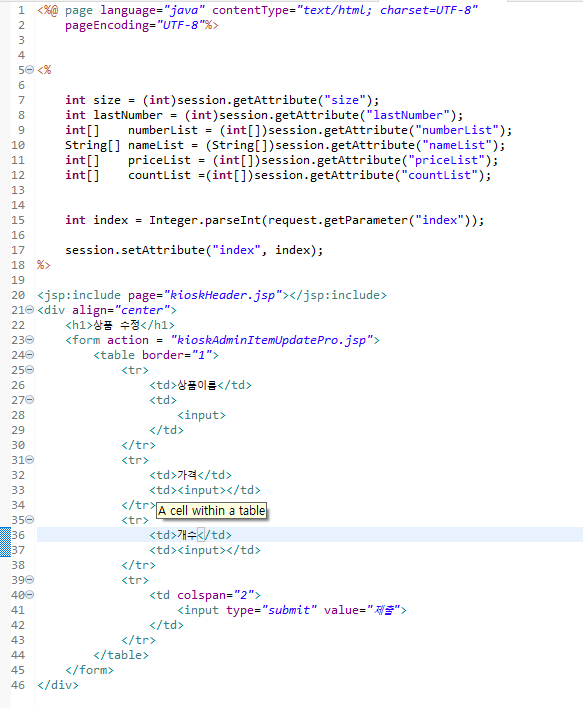Screen dimensions: 583x708
Task: Click the "countList" string literal
Action: [x=439, y=175]
